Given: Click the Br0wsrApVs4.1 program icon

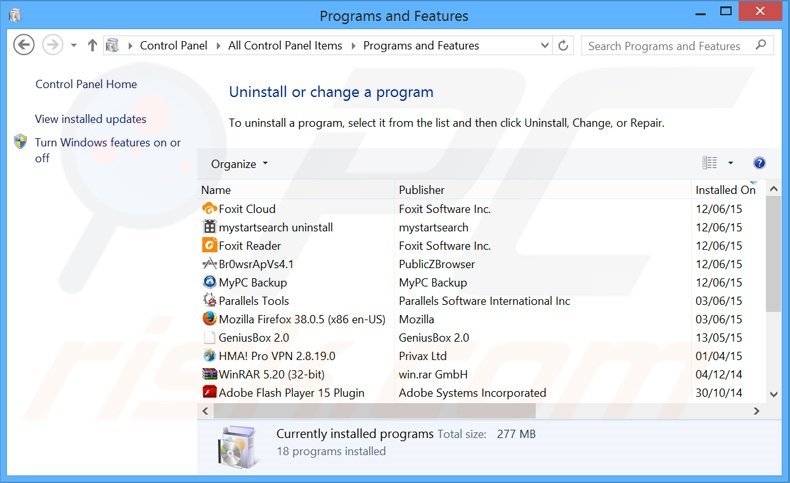Looking at the screenshot, I should [x=209, y=263].
